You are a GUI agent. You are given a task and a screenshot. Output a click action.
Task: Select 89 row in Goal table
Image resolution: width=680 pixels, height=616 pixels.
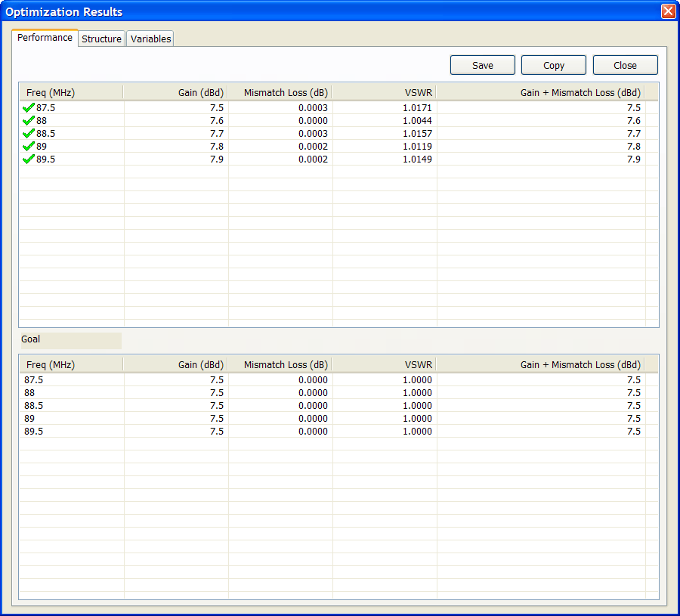point(338,418)
